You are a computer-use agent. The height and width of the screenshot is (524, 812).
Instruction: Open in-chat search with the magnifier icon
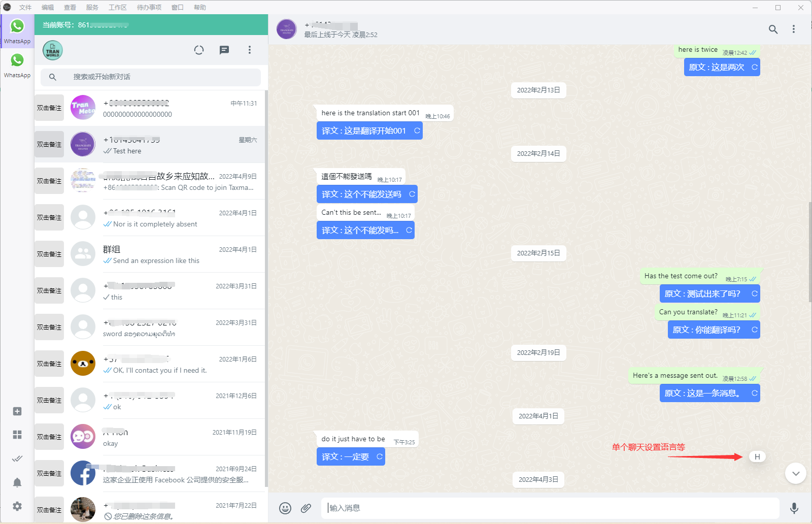click(x=773, y=29)
